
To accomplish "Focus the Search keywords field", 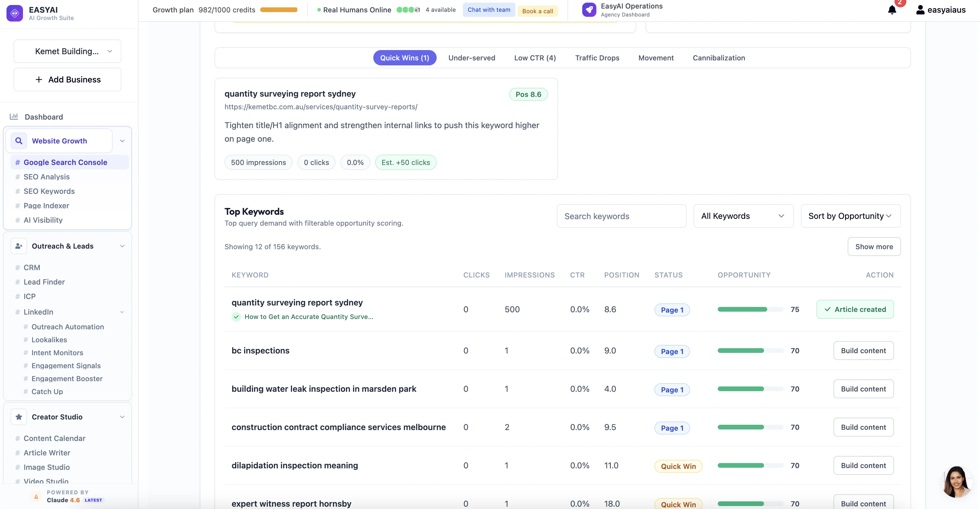I will click(x=621, y=216).
